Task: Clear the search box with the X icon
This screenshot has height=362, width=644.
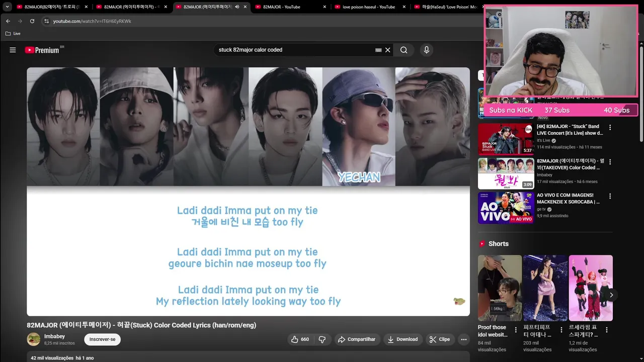Action: click(x=388, y=50)
